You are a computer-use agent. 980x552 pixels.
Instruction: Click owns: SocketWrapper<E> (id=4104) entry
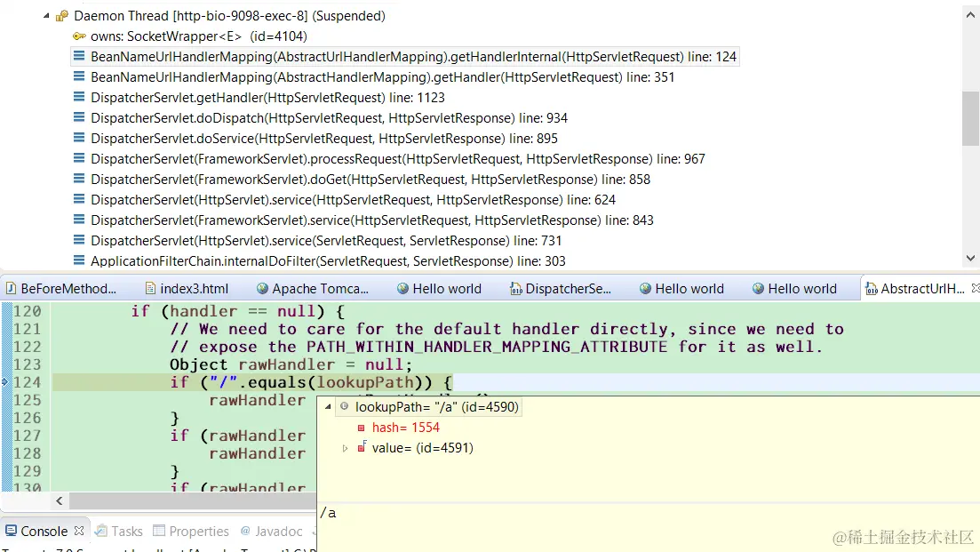pyautogui.click(x=199, y=36)
